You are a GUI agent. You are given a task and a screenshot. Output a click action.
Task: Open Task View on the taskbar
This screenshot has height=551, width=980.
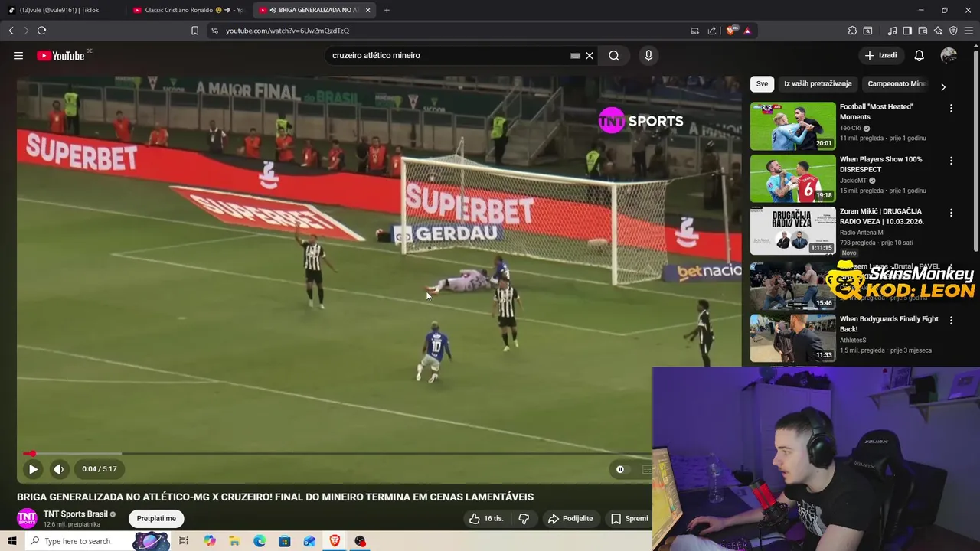pyautogui.click(x=184, y=541)
